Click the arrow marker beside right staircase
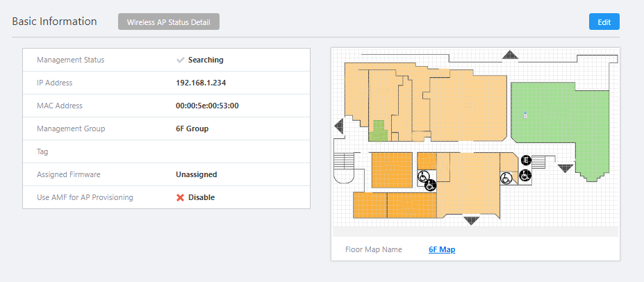Image resolution: width=644 pixels, height=282 pixels. 565,168
